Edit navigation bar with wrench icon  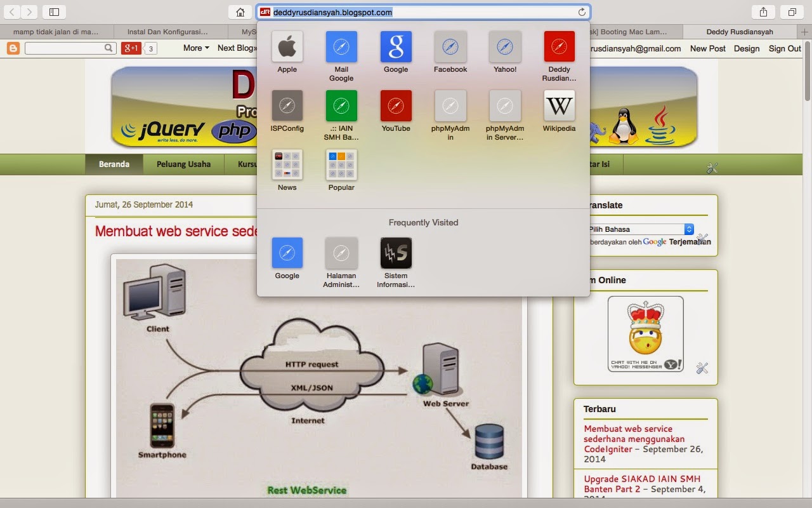712,168
